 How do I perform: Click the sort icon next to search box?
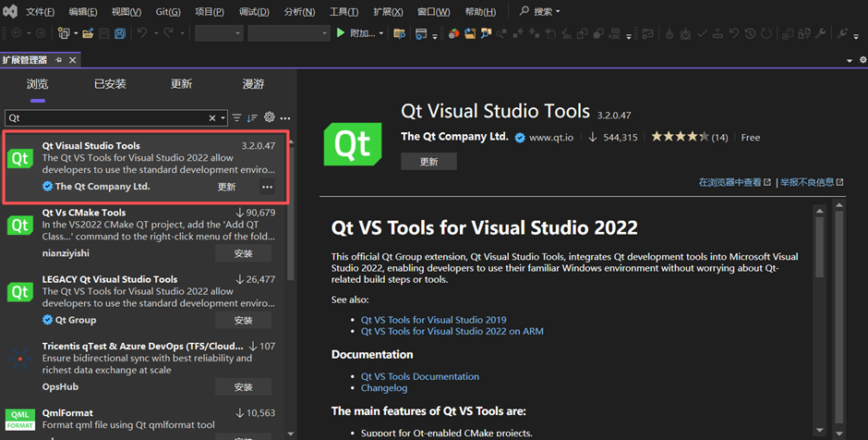(252, 117)
